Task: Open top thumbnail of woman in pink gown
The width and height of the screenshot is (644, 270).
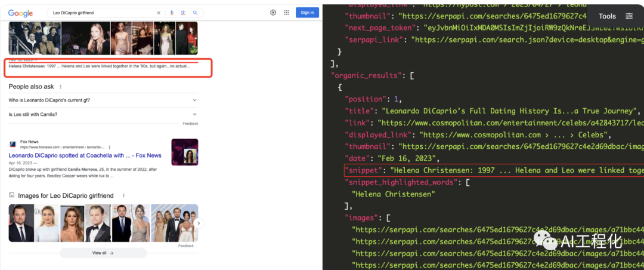Action: click(x=165, y=38)
